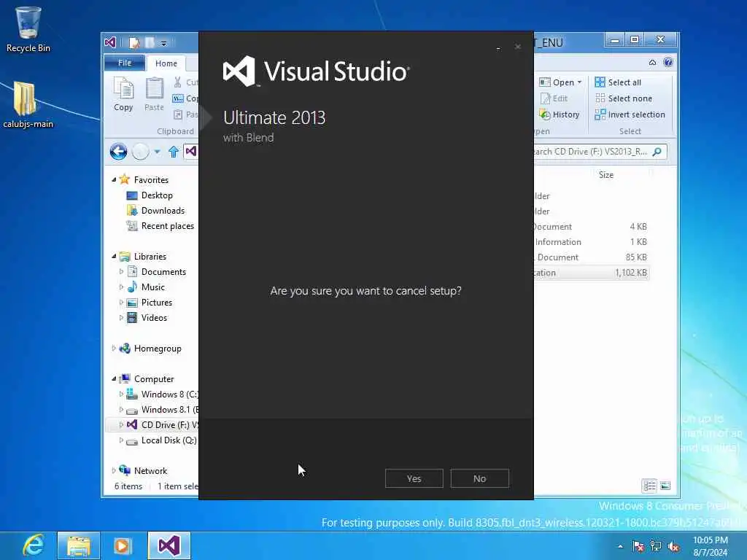Select the Pictures library
This screenshot has height=560, width=747.
coord(156,303)
